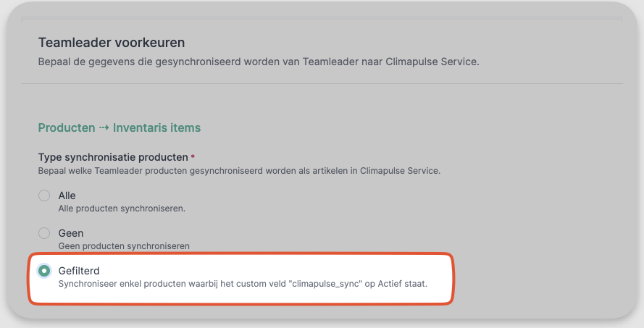Select the "Alle" radio button
The width and height of the screenshot is (644, 328).
[44, 195]
